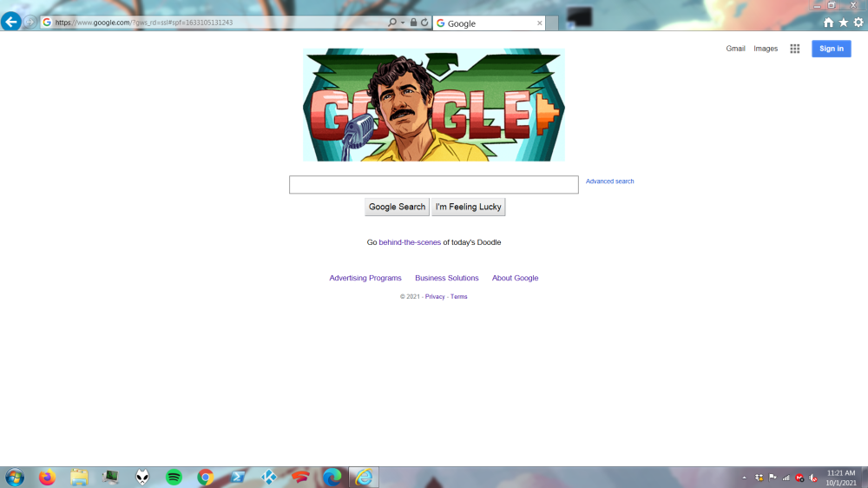
Task: Refresh the page using the reload icon
Action: pyautogui.click(x=424, y=23)
